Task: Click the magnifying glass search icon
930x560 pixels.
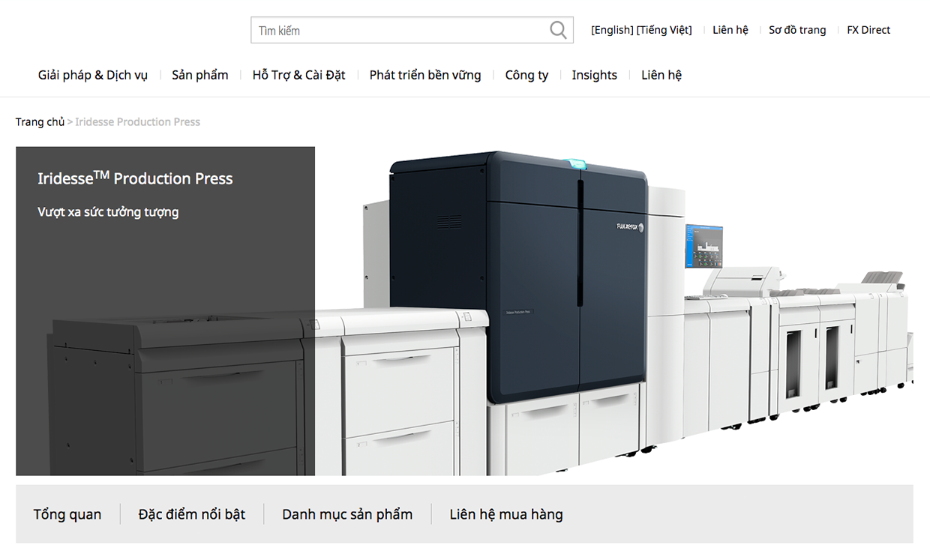Action: click(558, 30)
